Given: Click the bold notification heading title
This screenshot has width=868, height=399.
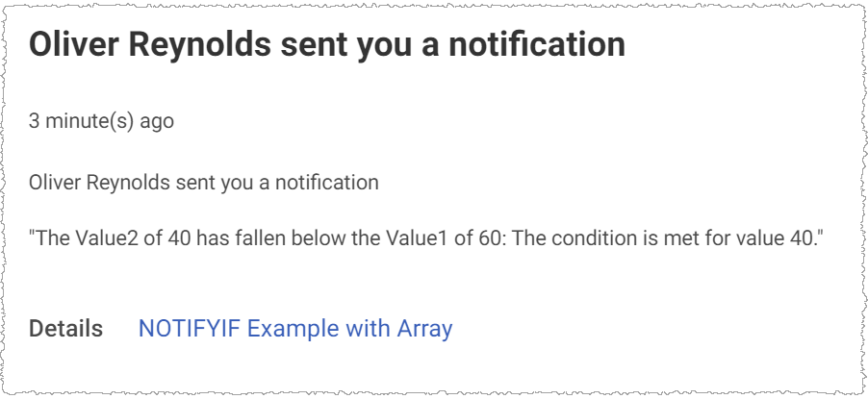Looking at the screenshot, I should [x=326, y=45].
